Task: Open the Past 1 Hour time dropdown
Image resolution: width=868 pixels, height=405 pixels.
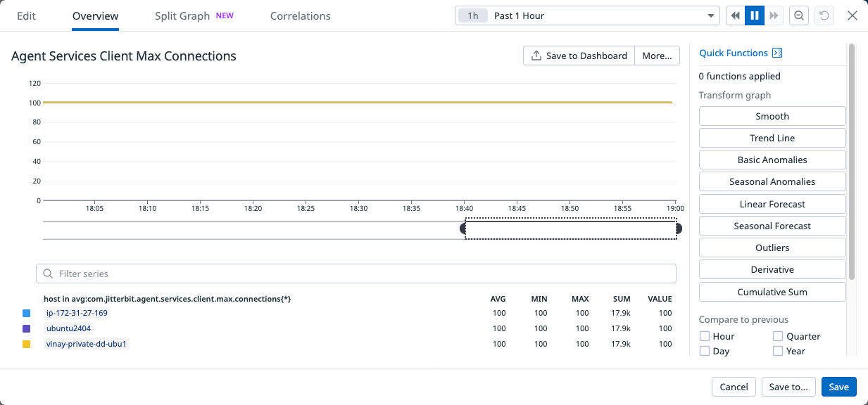Action: click(586, 15)
